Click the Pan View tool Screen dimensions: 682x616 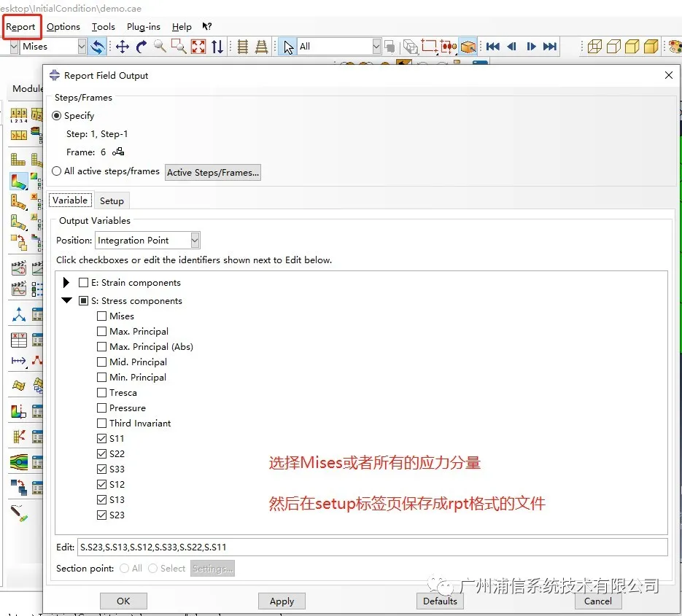[123, 47]
